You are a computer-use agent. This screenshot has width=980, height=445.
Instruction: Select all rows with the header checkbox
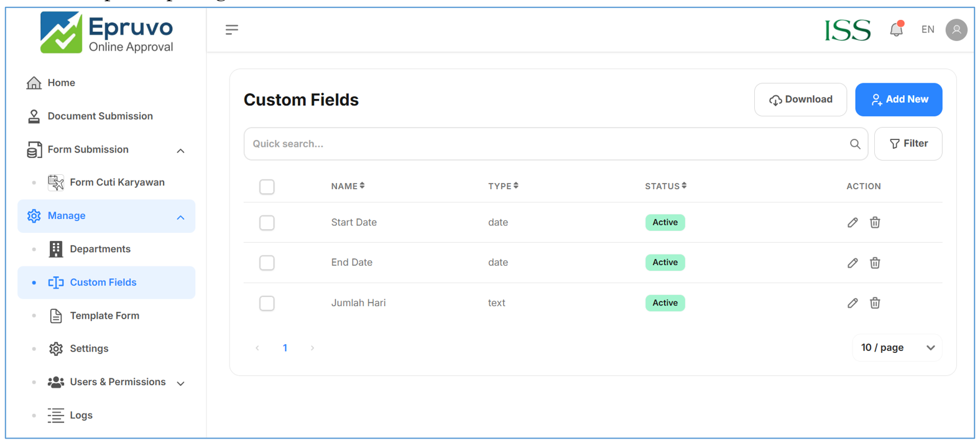pos(267,187)
